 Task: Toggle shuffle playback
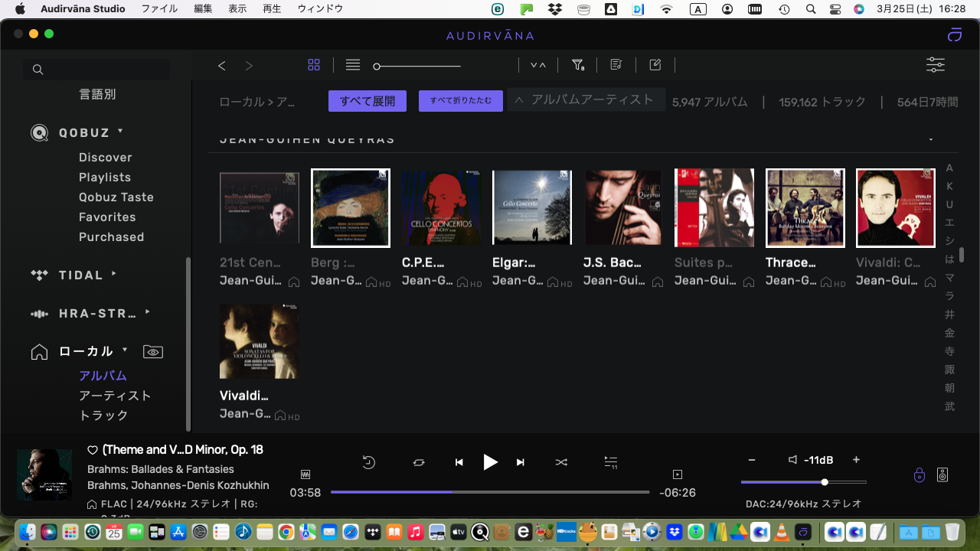561,462
